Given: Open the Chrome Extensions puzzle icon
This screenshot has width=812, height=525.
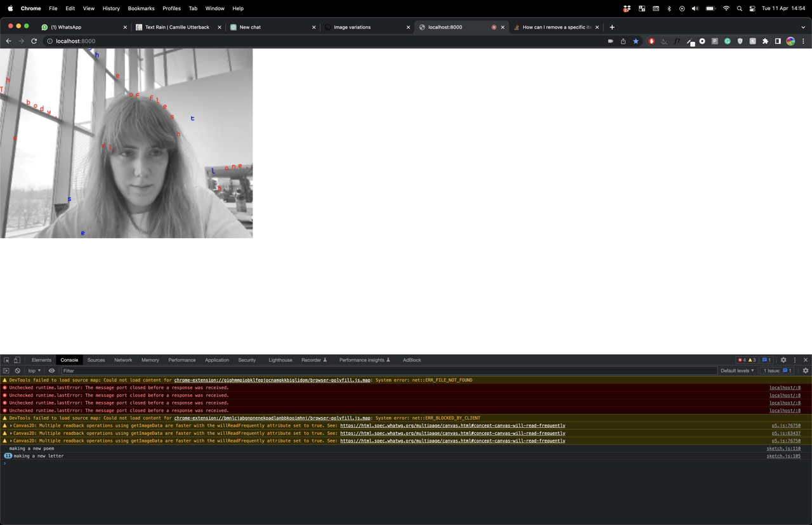Looking at the screenshot, I should click(765, 41).
